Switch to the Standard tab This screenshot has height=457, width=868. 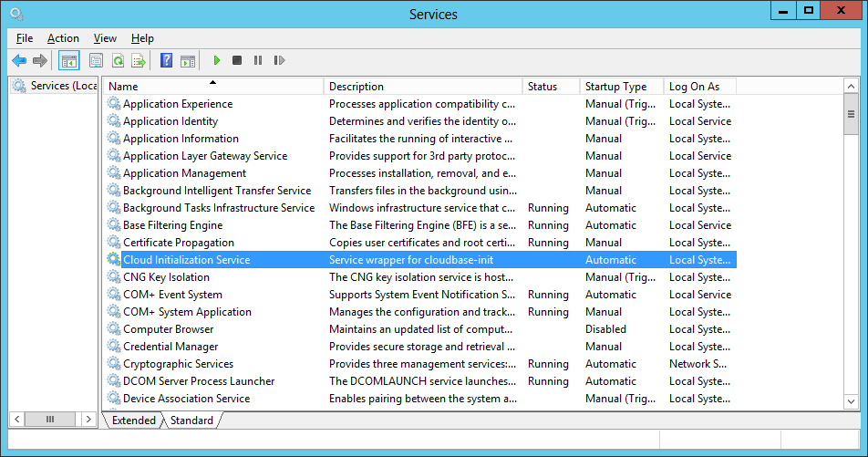191,421
